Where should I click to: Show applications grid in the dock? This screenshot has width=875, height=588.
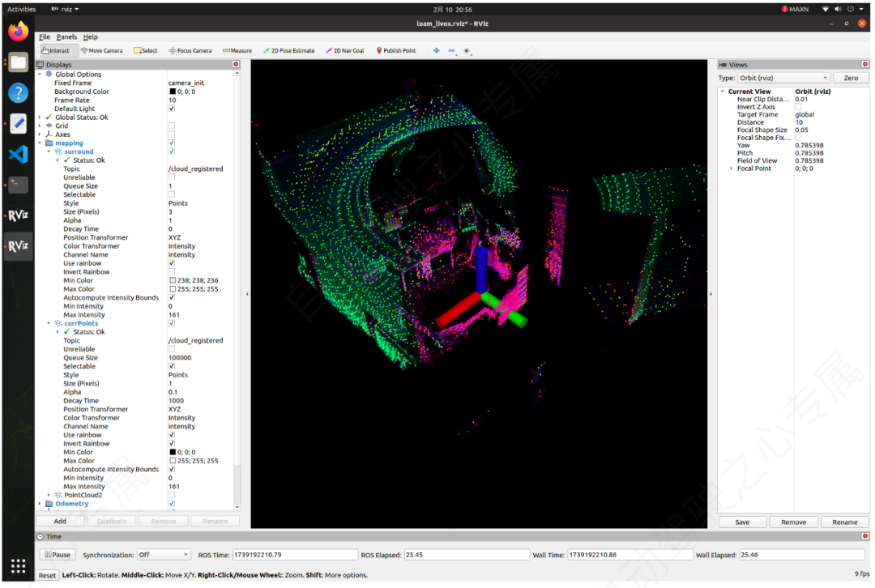pos(19,566)
